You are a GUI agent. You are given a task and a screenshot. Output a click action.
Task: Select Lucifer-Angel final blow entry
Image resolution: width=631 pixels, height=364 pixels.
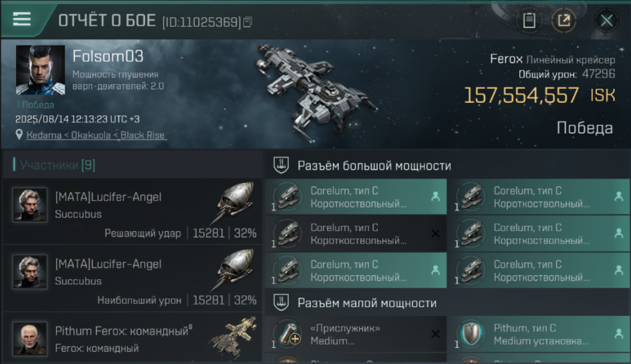(133, 211)
